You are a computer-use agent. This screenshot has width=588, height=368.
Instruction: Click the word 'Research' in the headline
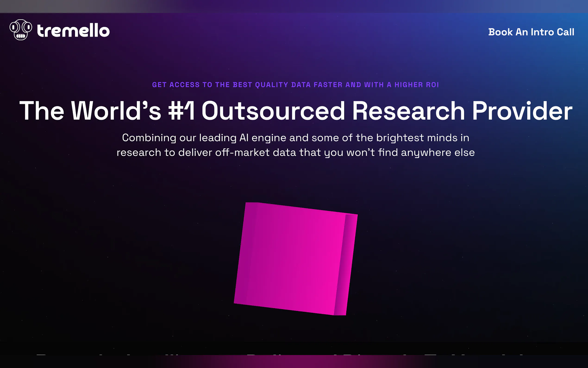point(408,111)
